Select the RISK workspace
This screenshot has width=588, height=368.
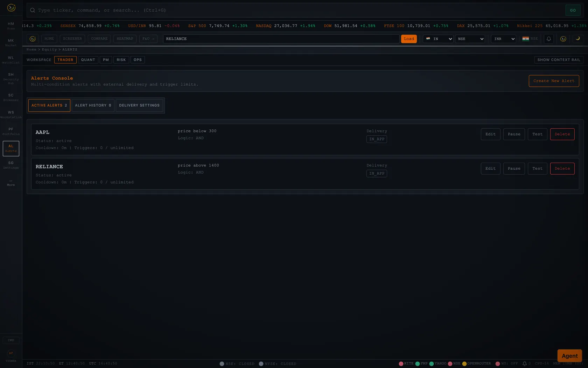click(x=121, y=60)
